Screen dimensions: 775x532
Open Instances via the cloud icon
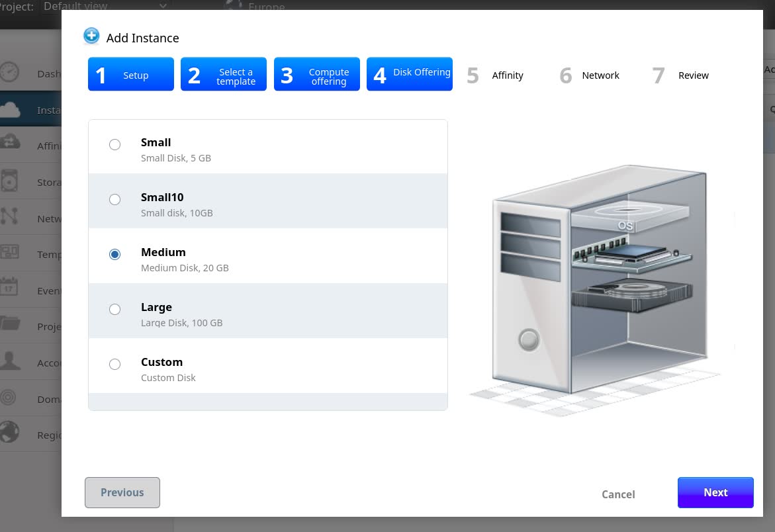(x=9, y=110)
